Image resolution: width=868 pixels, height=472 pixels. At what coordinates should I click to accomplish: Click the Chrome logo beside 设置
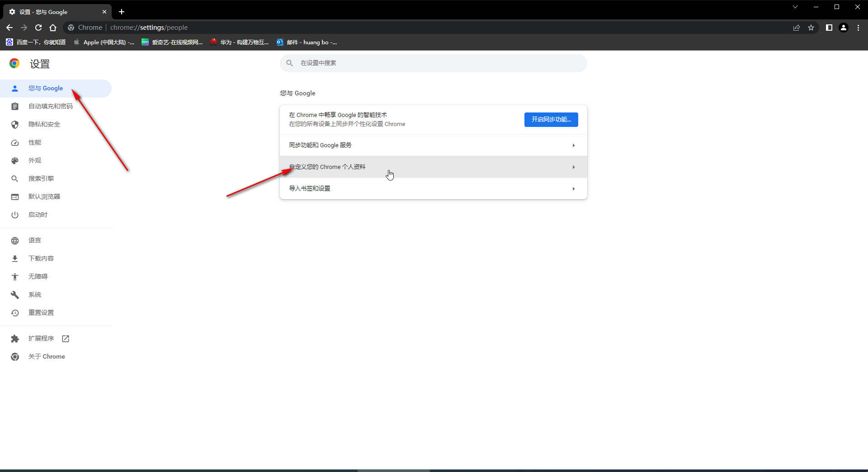14,64
